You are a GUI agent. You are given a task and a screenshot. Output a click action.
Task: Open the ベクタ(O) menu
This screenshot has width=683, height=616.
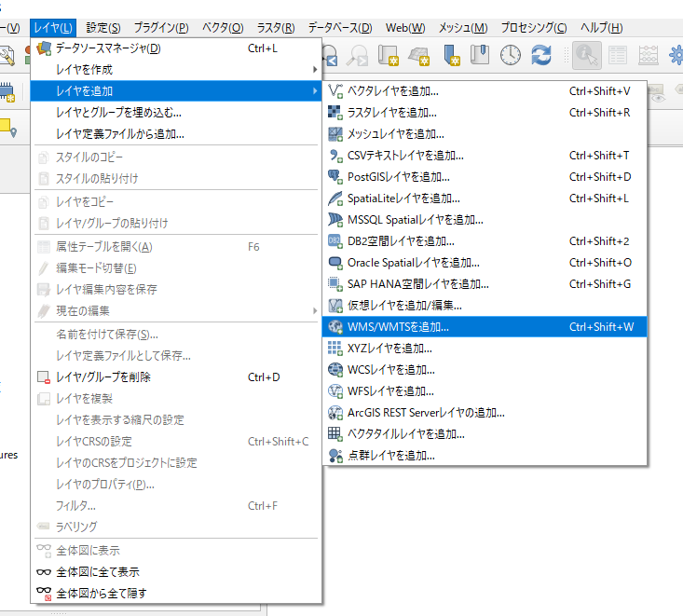coord(223,28)
